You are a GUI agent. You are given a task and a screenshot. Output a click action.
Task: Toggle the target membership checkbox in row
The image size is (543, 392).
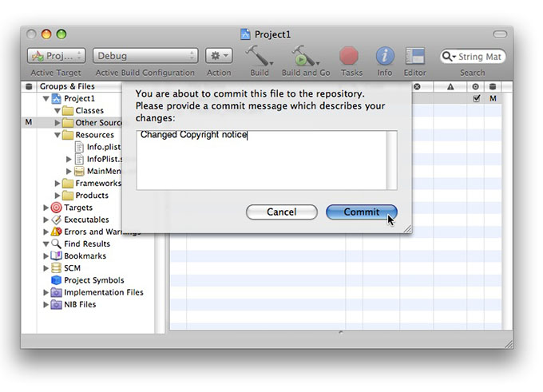coord(477,98)
